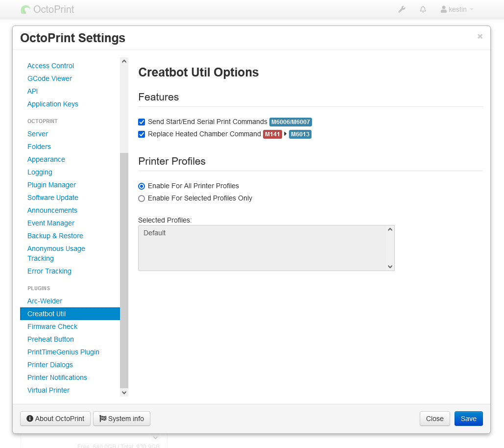504x448 pixels.
Task: Toggle Replace Heated Chamber Command checkbox
Action: point(142,134)
